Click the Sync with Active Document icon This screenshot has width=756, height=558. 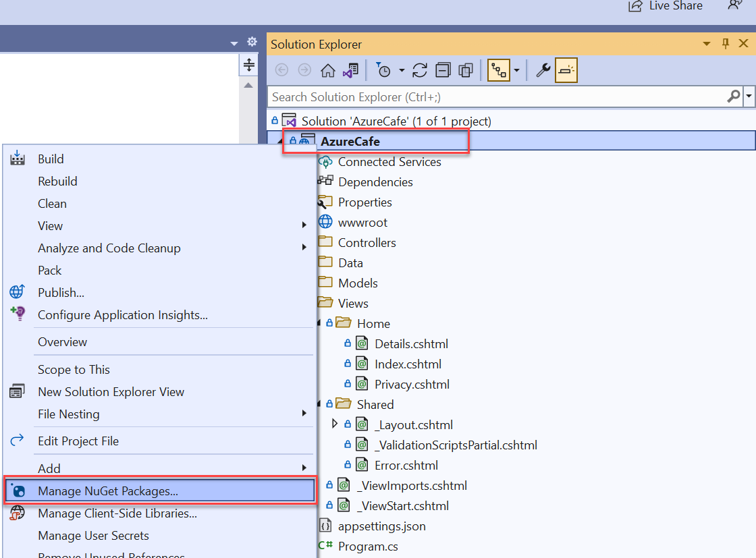(x=420, y=70)
